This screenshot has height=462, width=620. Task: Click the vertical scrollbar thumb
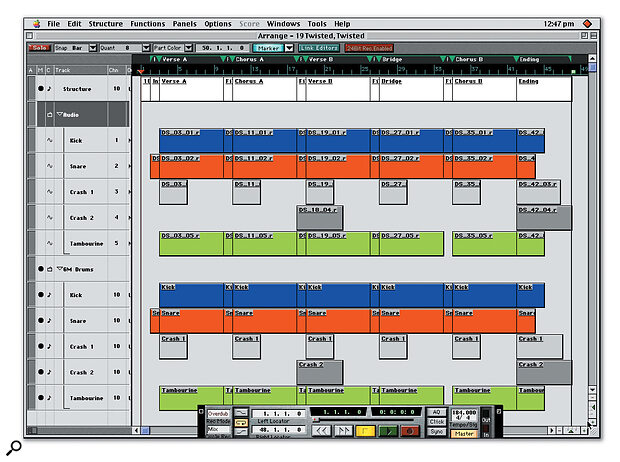[592, 67]
